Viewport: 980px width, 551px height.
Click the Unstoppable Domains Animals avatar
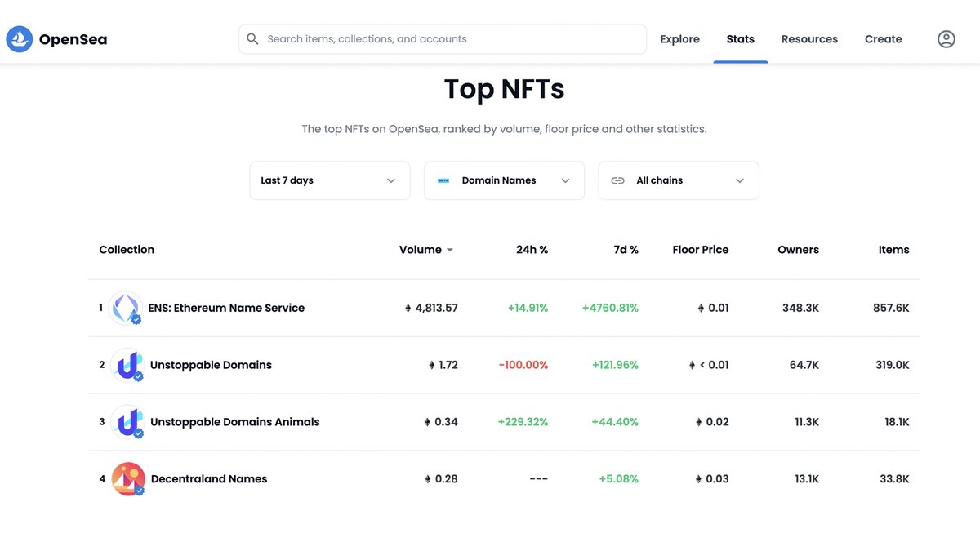coord(126,422)
